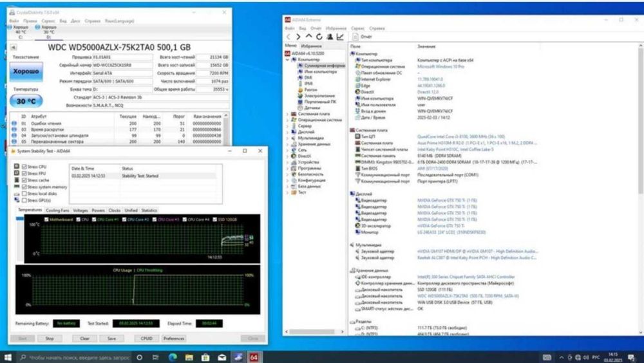Click the CPUID button

coord(147,339)
